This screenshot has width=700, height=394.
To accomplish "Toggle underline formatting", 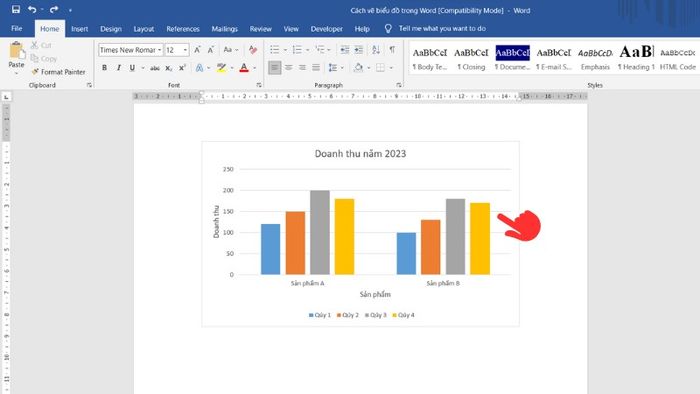I will (132, 68).
